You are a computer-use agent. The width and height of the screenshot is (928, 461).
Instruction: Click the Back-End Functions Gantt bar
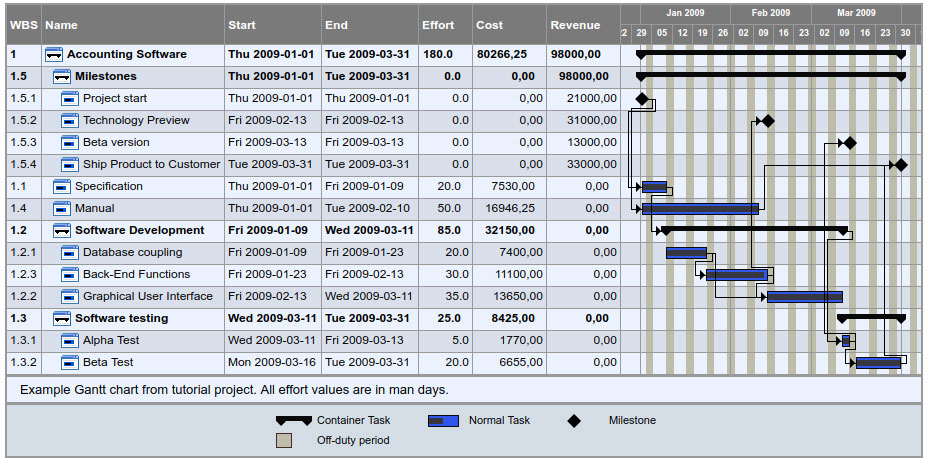point(737,275)
